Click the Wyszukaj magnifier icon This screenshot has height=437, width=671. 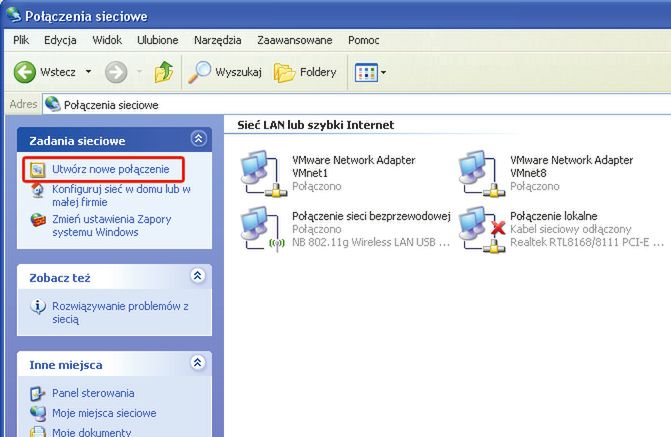[200, 72]
